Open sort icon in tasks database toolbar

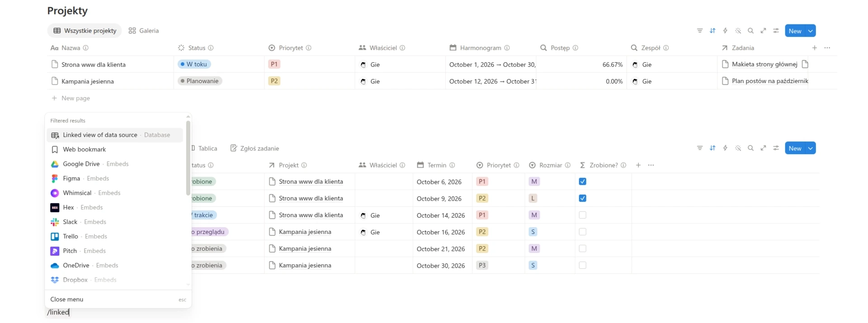712,148
